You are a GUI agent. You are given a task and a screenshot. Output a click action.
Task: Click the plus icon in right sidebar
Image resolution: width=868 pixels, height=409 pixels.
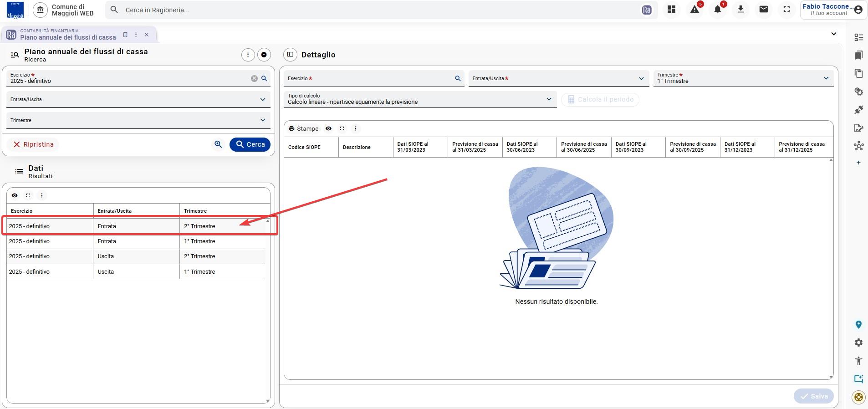pos(858,163)
